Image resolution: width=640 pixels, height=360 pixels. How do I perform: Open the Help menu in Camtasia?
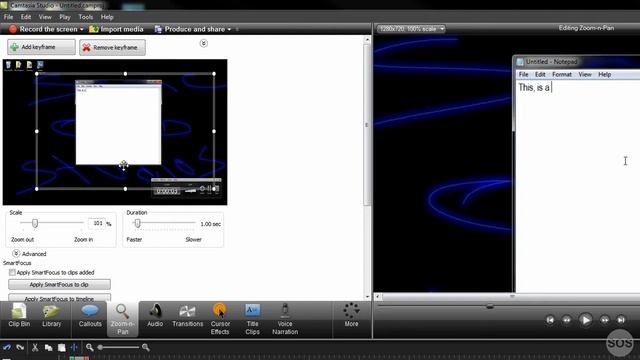tap(107, 17)
